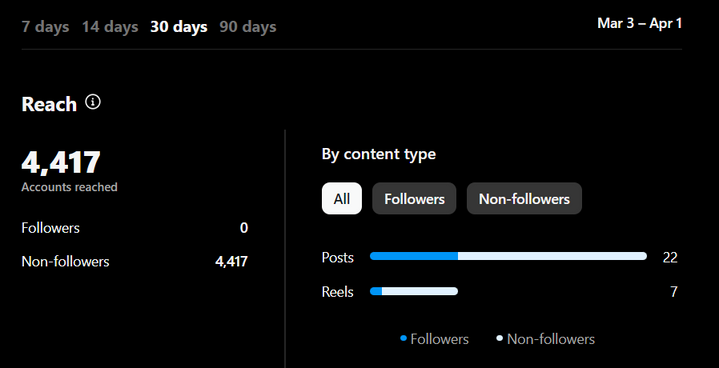This screenshot has width=719, height=368.
Task: Select the 7 days range
Action: [x=45, y=27]
